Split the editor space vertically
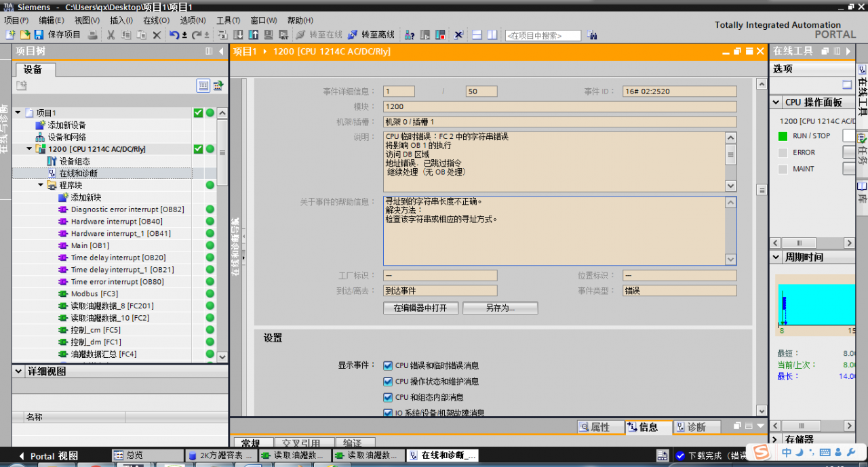 pos(492,35)
